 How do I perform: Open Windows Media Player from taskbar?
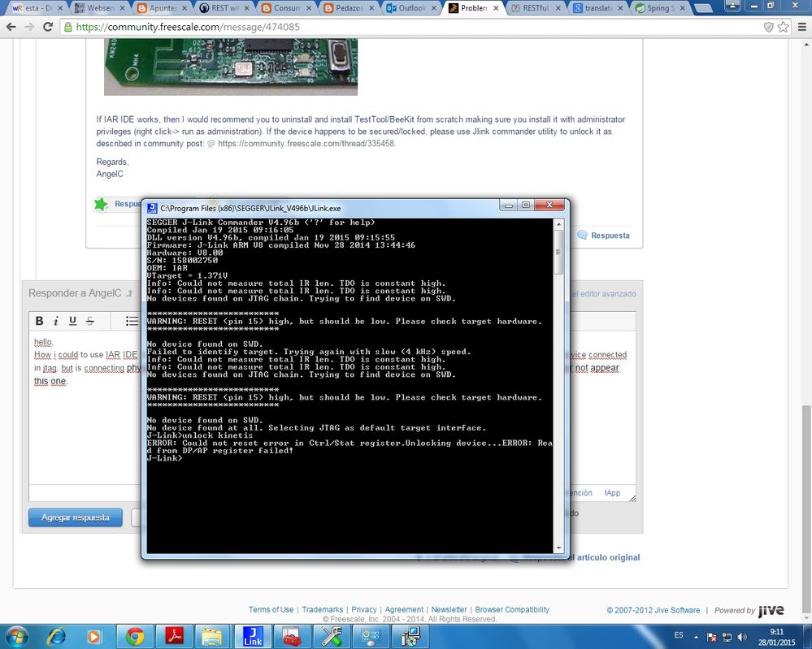pos(93,636)
